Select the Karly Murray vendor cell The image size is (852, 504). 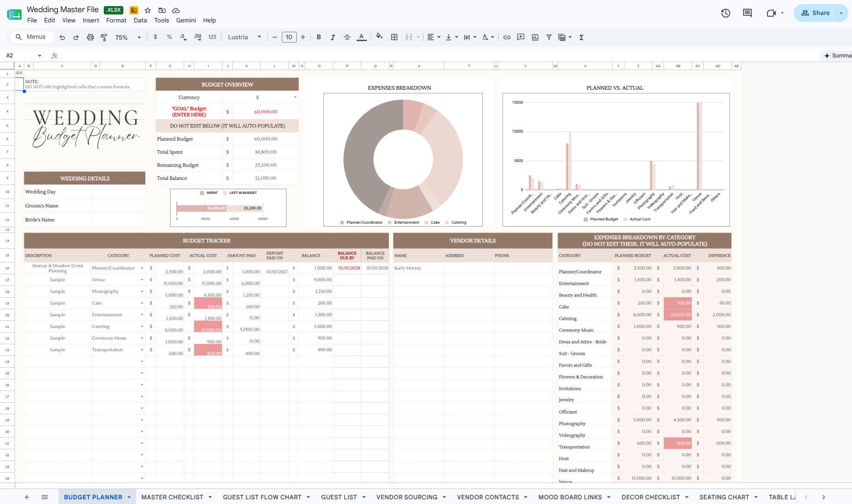tap(418, 268)
